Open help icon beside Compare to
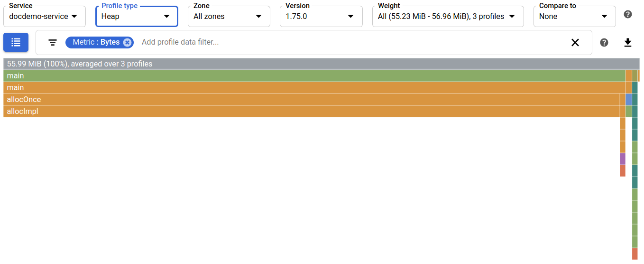The height and width of the screenshot is (264, 644). point(627,14)
